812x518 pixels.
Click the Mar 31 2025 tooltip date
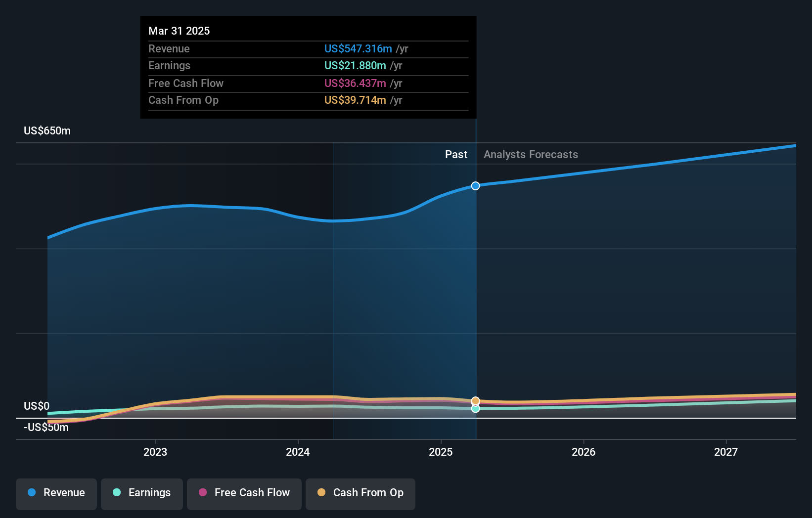pyautogui.click(x=179, y=31)
